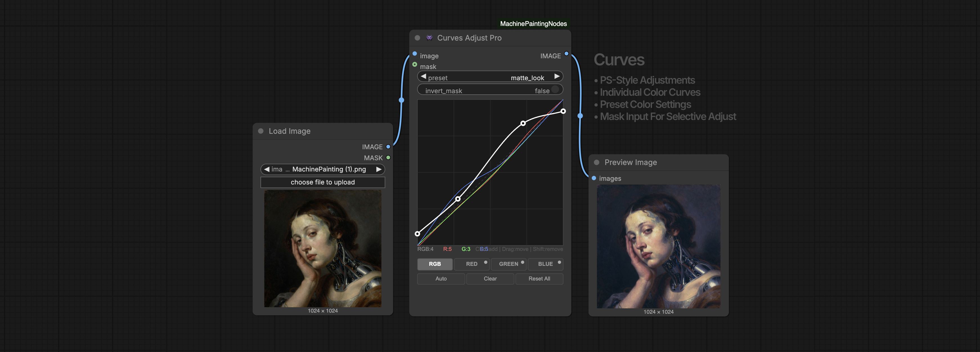Select the bottom-left curve control point

click(x=417, y=233)
